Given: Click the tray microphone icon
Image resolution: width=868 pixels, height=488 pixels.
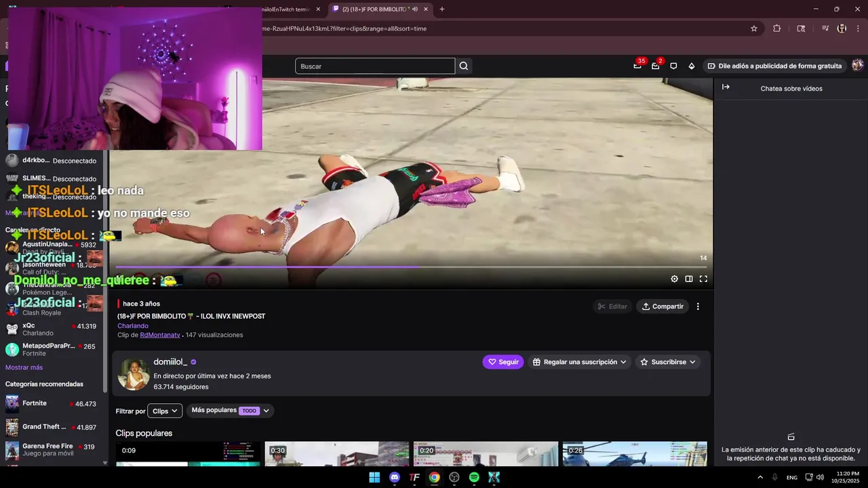Looking at the screenshot, I should tap(774, 477).
